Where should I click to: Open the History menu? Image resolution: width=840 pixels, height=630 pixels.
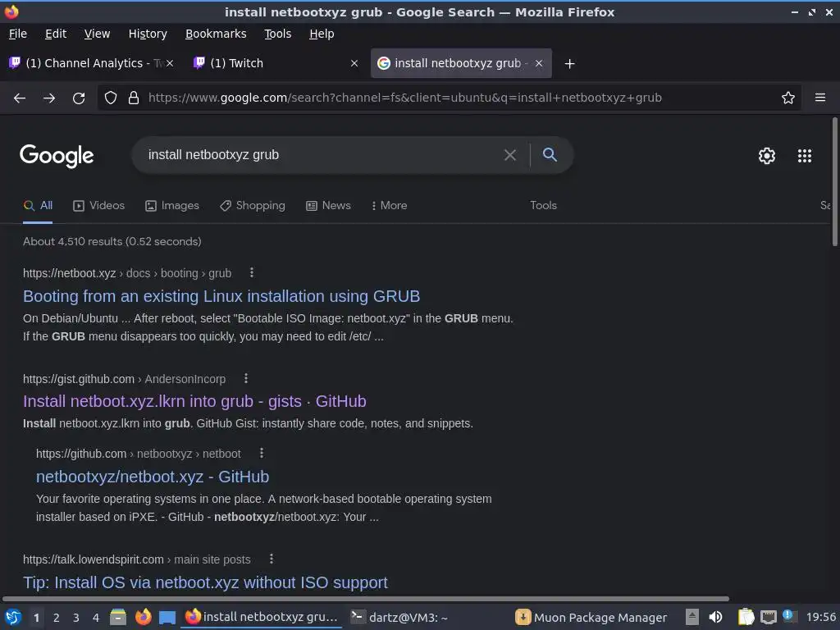pyautogui.click(x=148, y=34)
